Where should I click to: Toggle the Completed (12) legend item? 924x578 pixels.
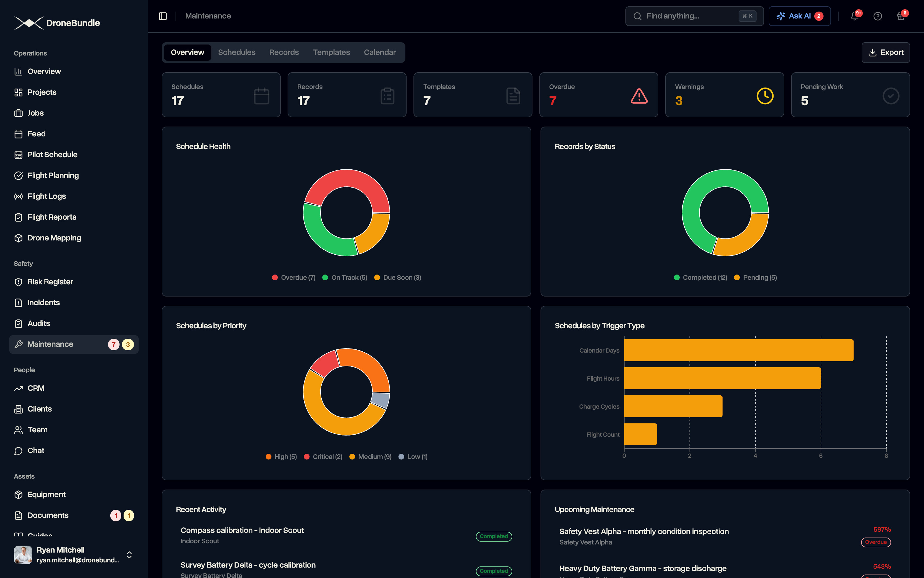click(x=700, y=277)
